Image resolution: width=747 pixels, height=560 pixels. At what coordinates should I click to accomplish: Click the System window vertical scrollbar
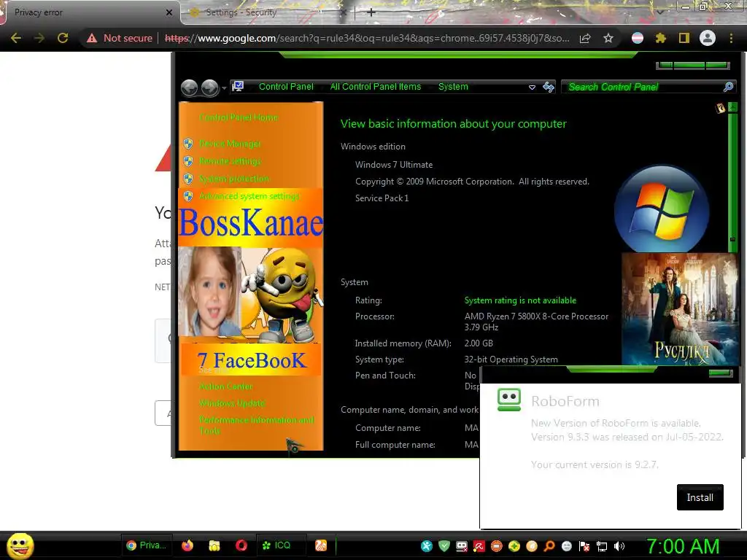click(x=732, y=176)
